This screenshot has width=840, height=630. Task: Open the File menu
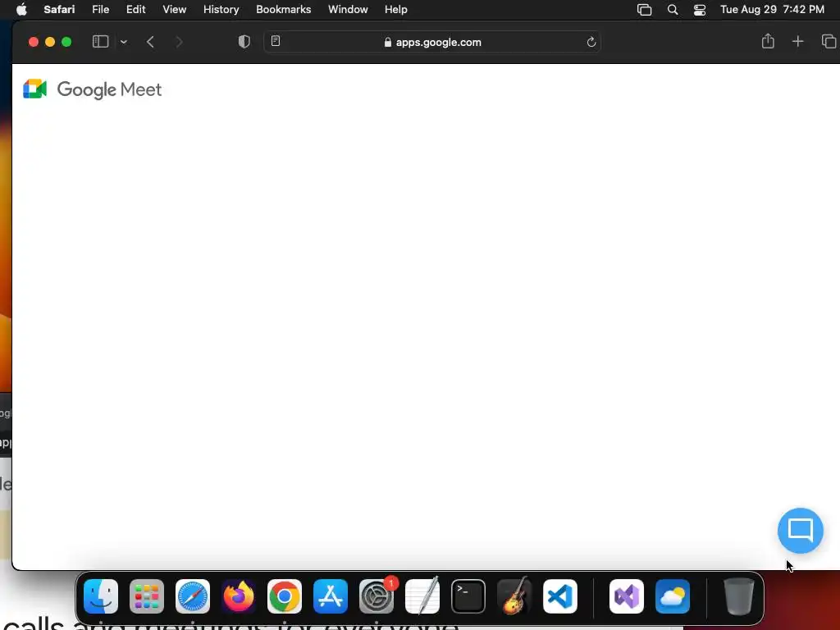pos(100,9)
